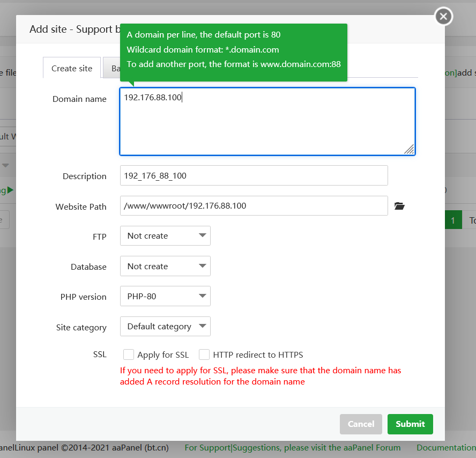The image size is (476, 458).
Task: Edit the Description field
Action: point(254,176)
